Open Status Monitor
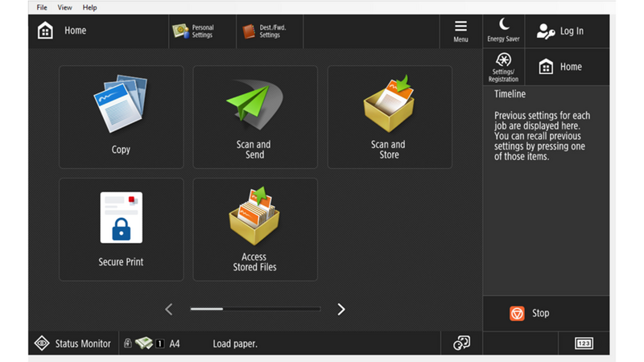This screenshot has width=644, height=362. coord(72,343)
